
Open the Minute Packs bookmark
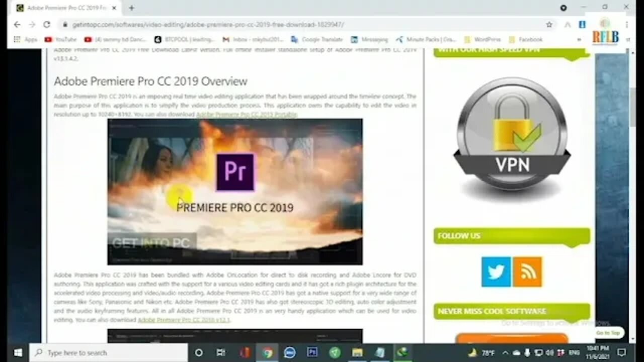426,39
